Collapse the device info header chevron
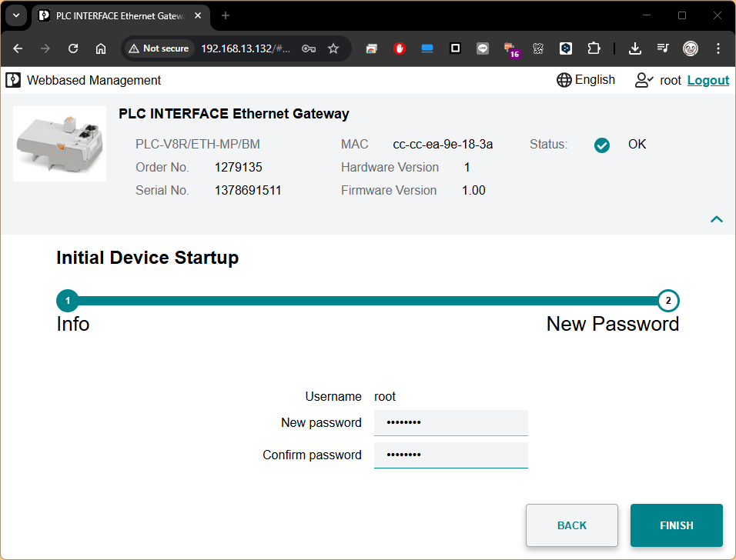This screenshot has height=560, width=736. coord(716,219)
